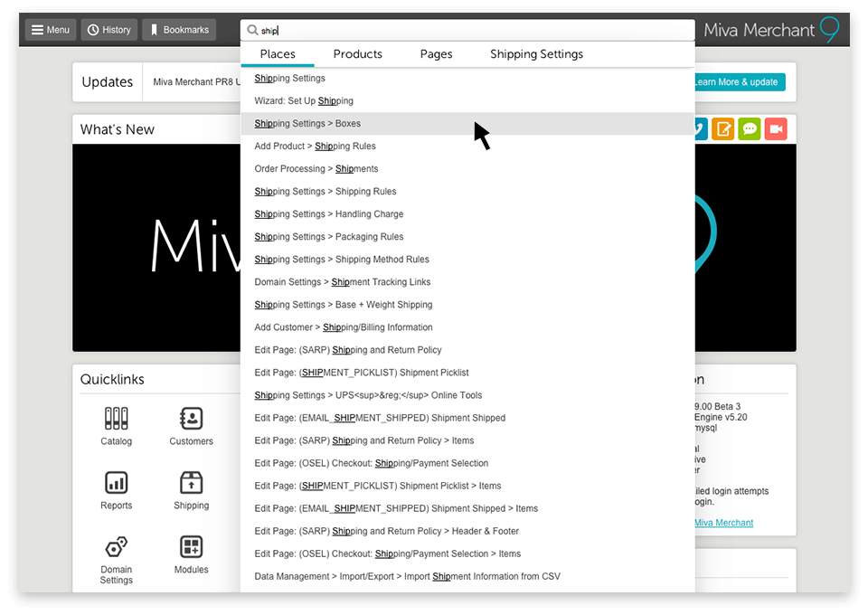This screenshot has width=868, height=615.
Task: Select 'Shipping and Return Policy > Header & Footer'
Action: pyautogui.click(x=467, y=532)
